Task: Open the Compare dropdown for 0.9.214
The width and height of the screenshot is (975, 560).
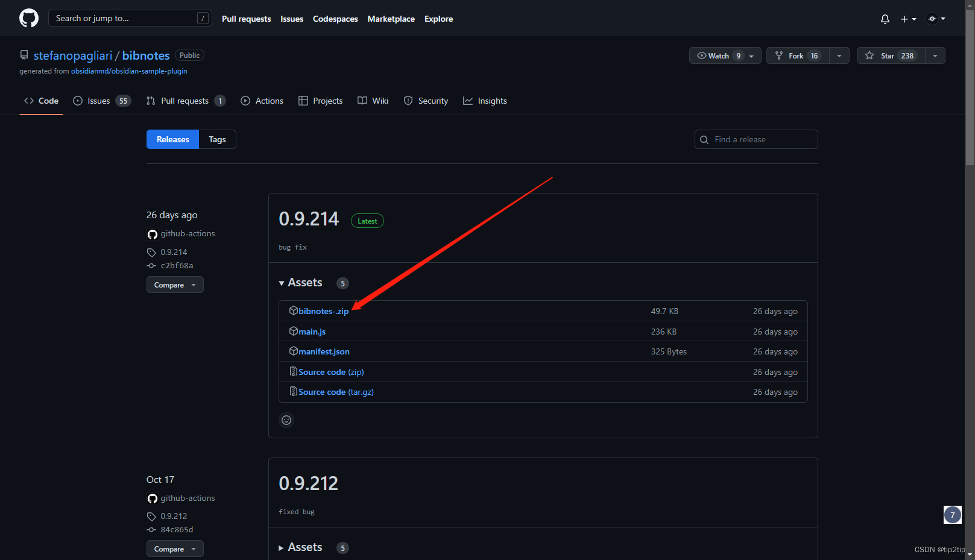Action: [x=175, y=285]
